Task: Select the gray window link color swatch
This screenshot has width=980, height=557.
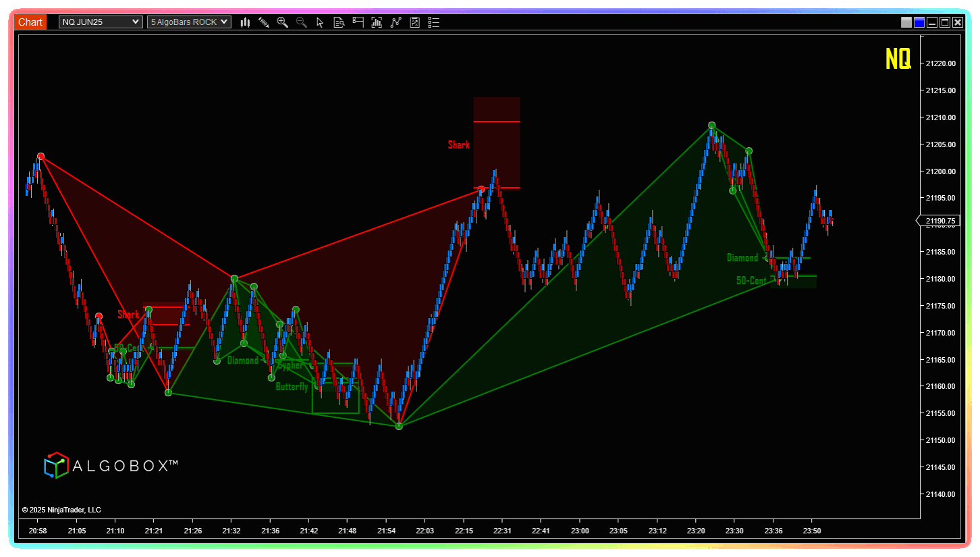Action: pyautogui.click(x=906, y=22)
